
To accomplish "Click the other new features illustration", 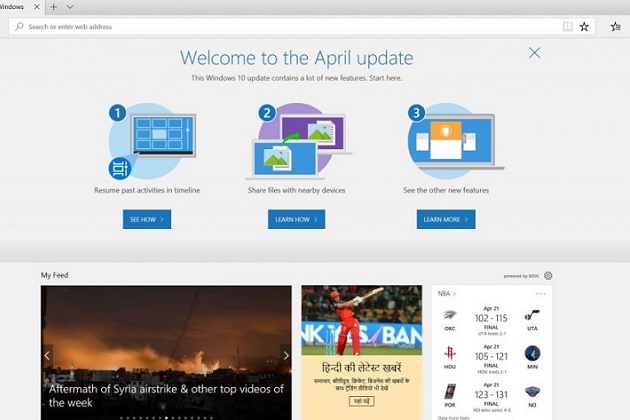I will 446,141.
